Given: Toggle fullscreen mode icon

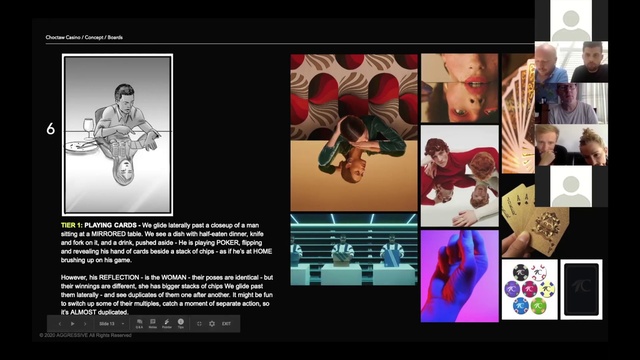Looking at the screenshot, I should pos(199,324).
